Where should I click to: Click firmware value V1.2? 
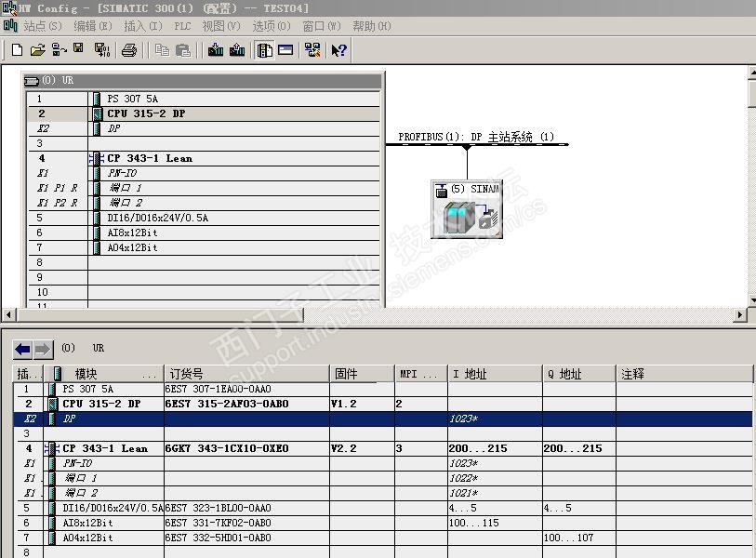(344, 405)
